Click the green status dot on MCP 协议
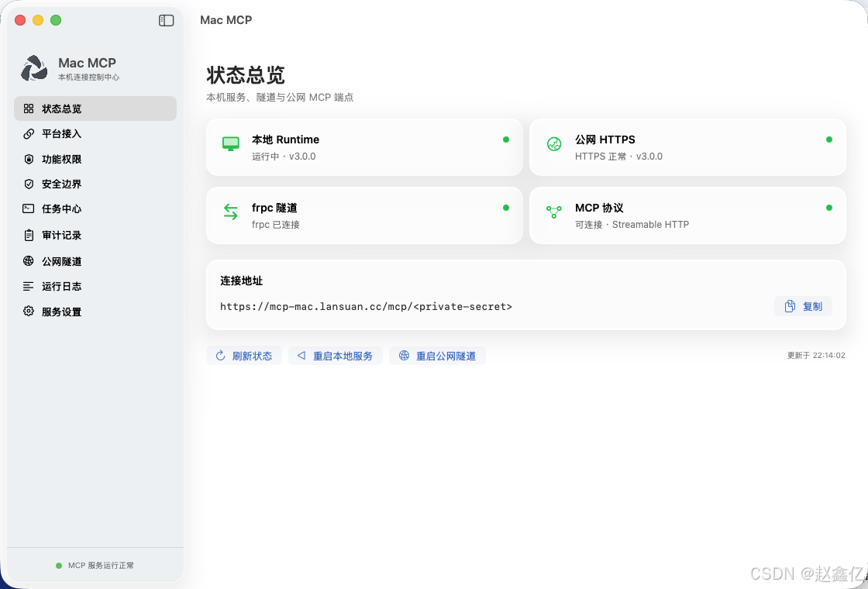Screen dimensions: 868x589 tap(829, 208)
